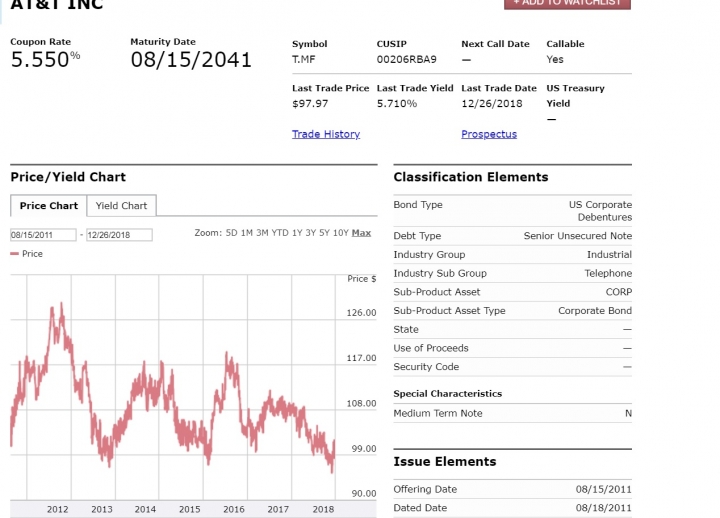Click the Last Trade Yield 5.710%

coord(397,103)
